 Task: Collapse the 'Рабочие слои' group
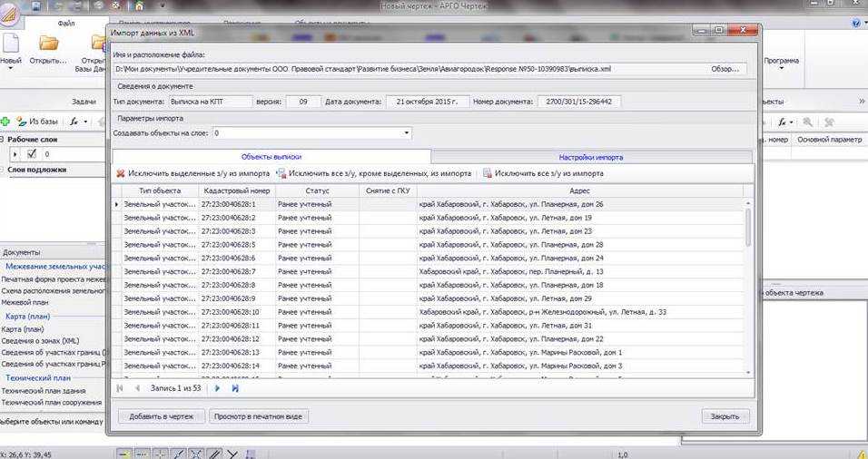click(4, 140)
